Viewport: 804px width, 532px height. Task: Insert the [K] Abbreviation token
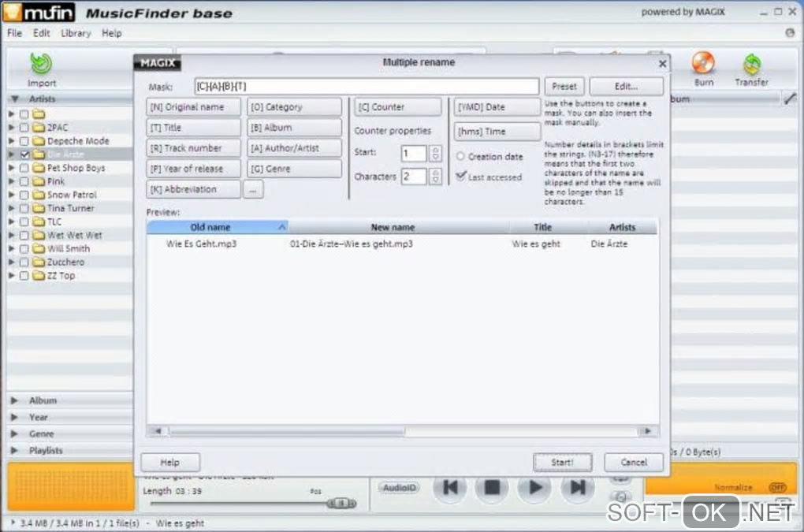point(193,190)
